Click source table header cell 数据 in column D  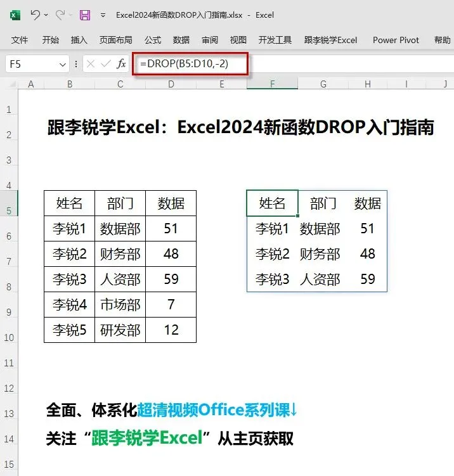point(171,203)
